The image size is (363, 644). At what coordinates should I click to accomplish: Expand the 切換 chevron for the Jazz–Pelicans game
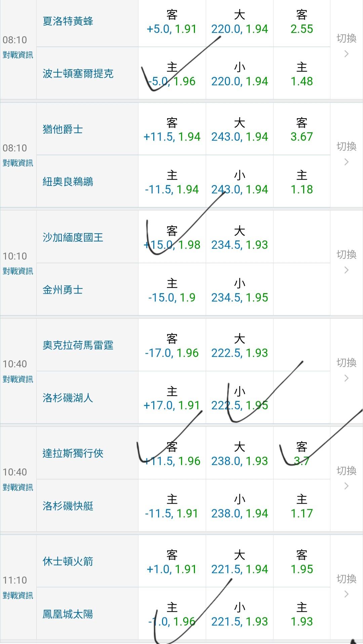click(347, 162)
